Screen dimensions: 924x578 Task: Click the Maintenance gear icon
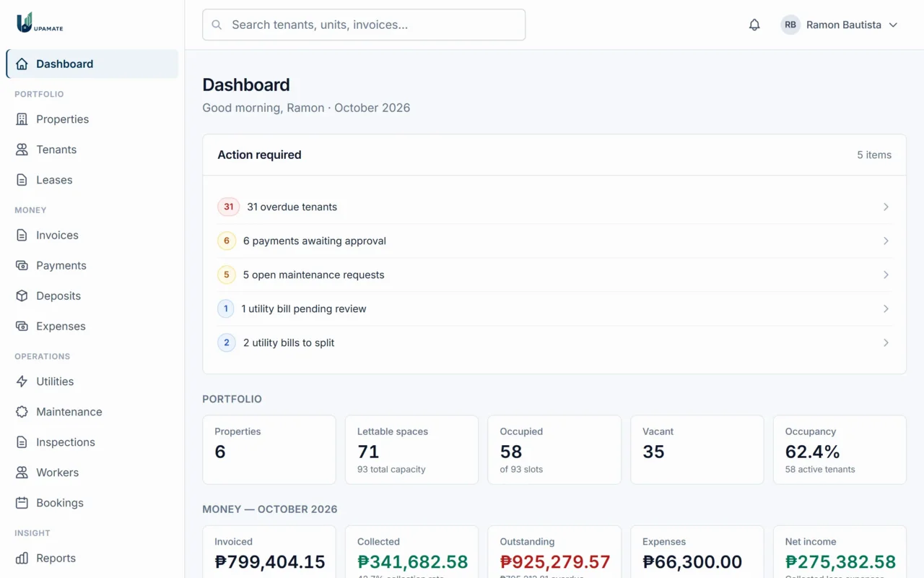pos(22,412)
